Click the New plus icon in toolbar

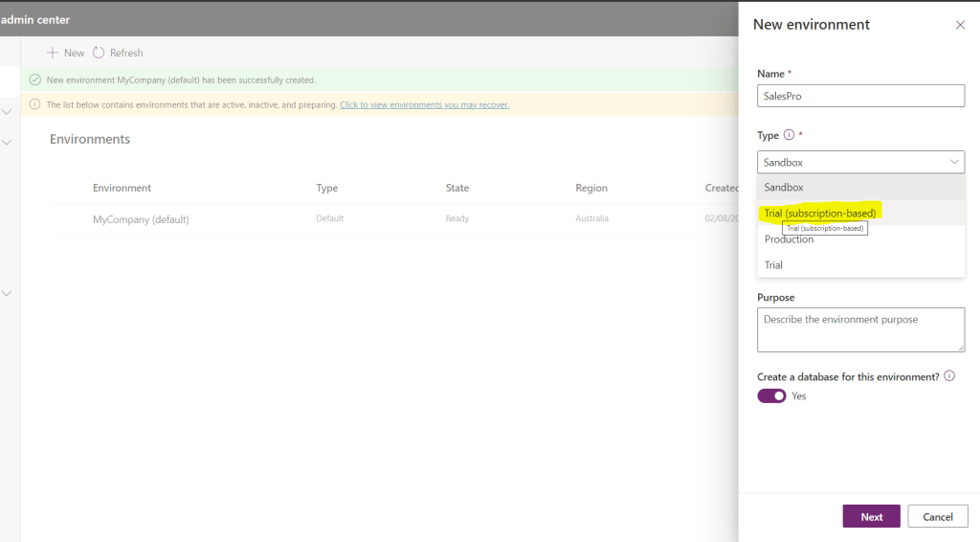[53, 53]
